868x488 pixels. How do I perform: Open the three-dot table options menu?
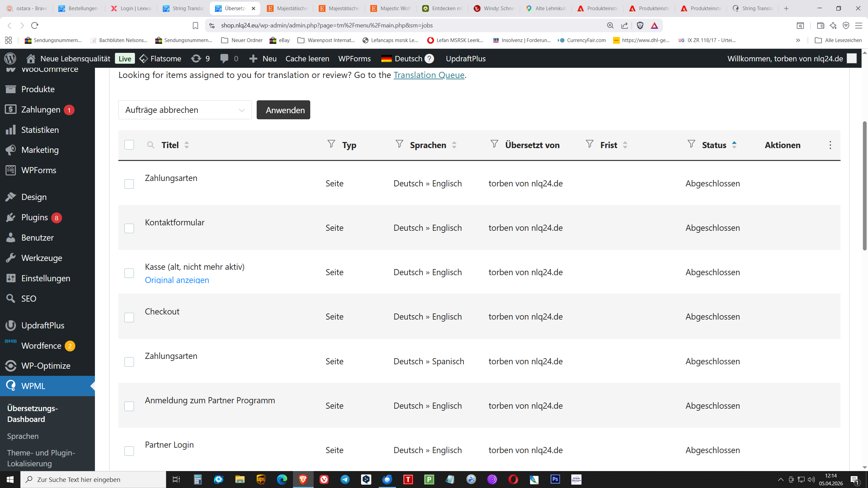pyautogui.click(x=830, y=145)
